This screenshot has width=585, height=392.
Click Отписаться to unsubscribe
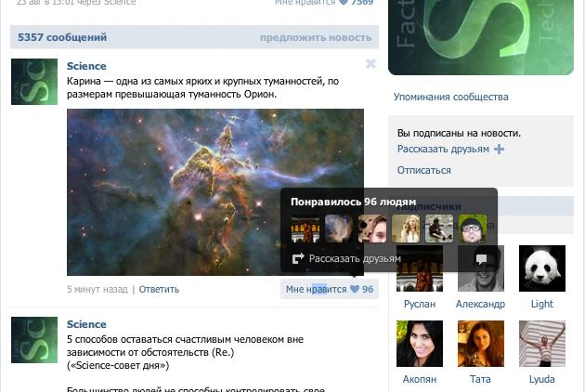[x=423, y=171]
